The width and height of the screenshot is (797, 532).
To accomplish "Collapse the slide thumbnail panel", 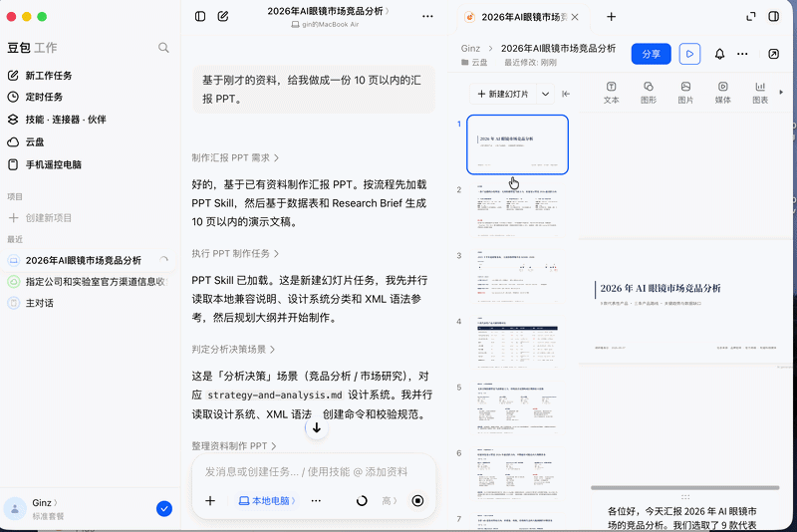I will (x=566, y=94).
